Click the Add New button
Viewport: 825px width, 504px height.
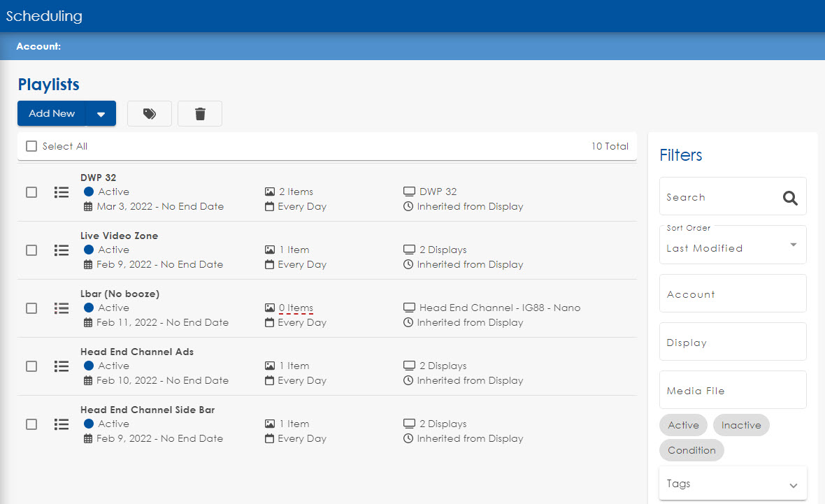(x=51, y=113)
